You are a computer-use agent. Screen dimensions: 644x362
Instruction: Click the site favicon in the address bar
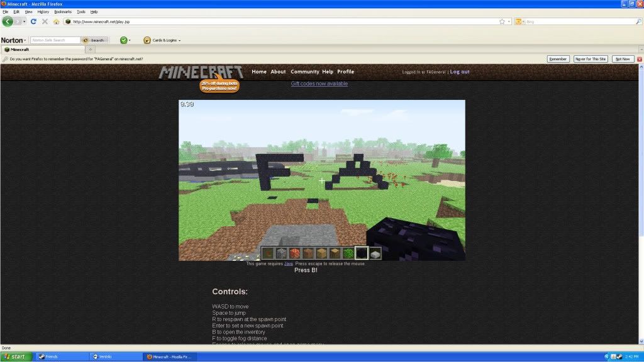click(68, 21)
